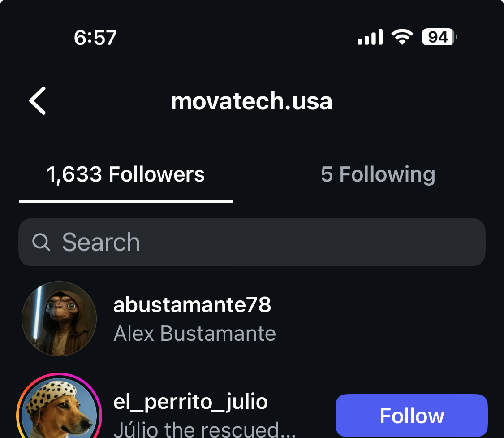Tap the Alex Bustamante display name
Viewport: 504px width, 438px height.
tap(194, 334)
